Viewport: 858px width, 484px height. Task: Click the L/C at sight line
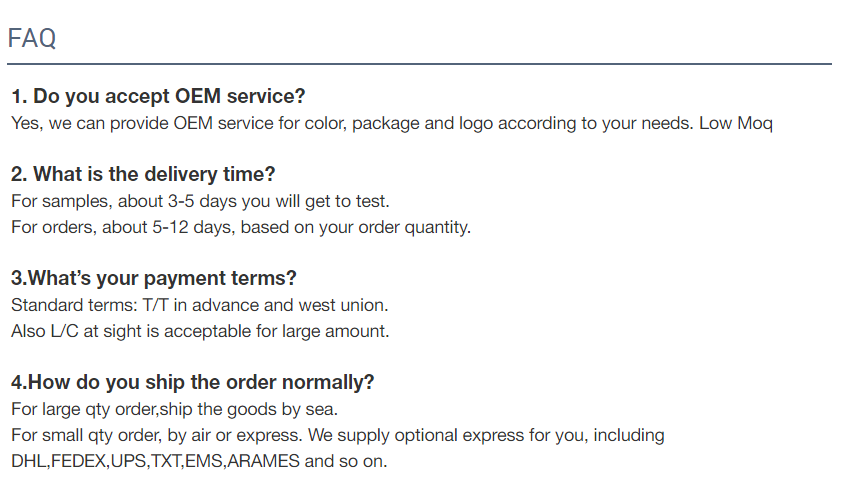[x=200, y=331]
